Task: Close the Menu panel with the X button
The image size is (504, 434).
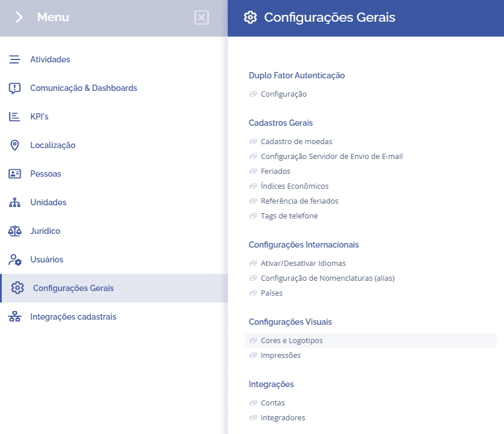Action: click(201, 17)
